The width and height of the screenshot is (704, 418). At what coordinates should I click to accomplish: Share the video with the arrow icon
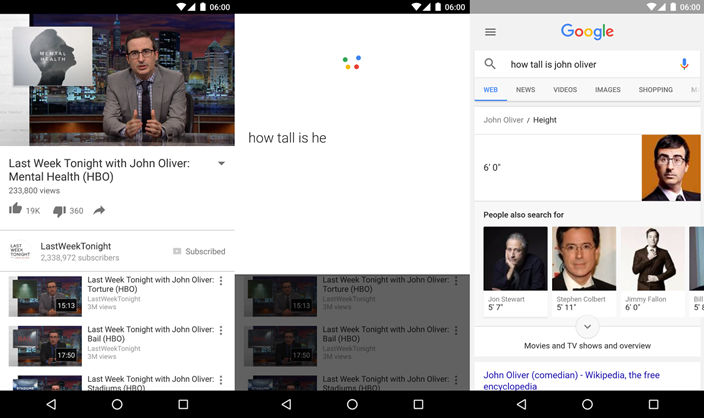click(99, 210)
